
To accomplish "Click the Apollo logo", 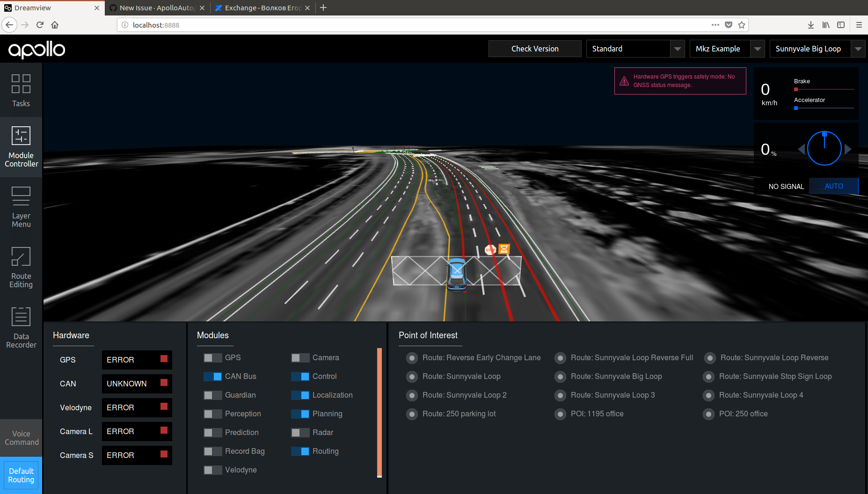I will click(36, 50).
